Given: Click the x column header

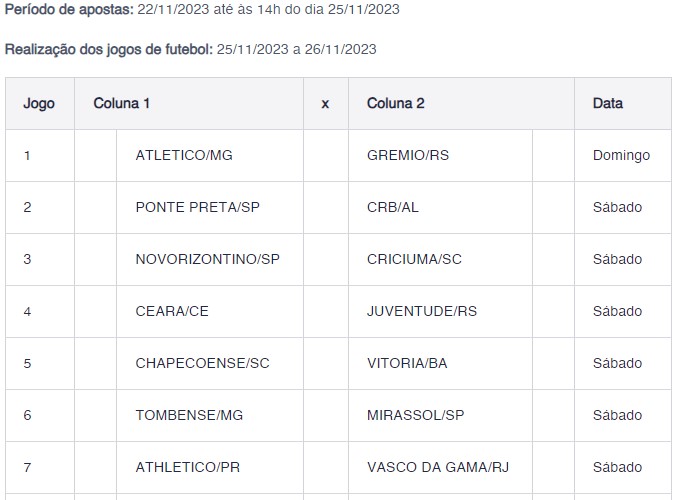Looking at the screenshot, I should click(x=325, y=103).
